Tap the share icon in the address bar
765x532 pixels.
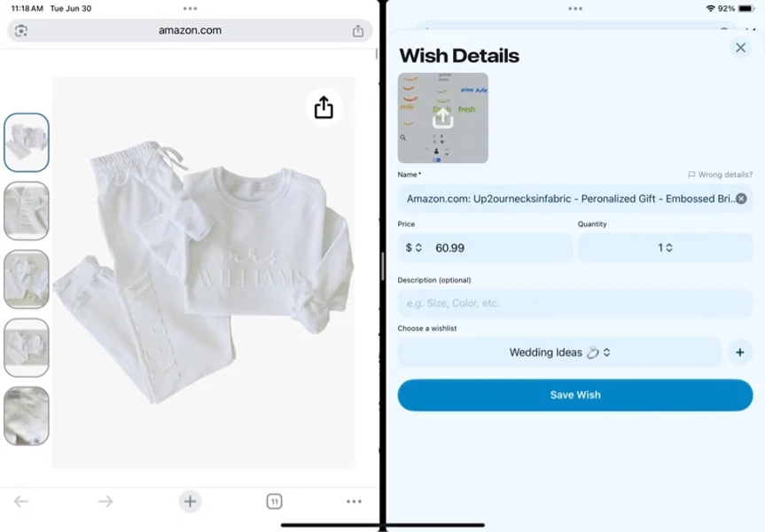click(358, 31)
